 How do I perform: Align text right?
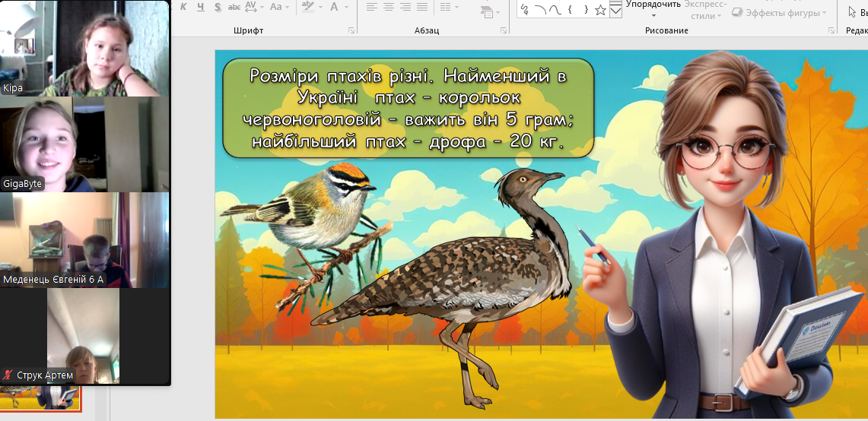click(x=405, y=7)
